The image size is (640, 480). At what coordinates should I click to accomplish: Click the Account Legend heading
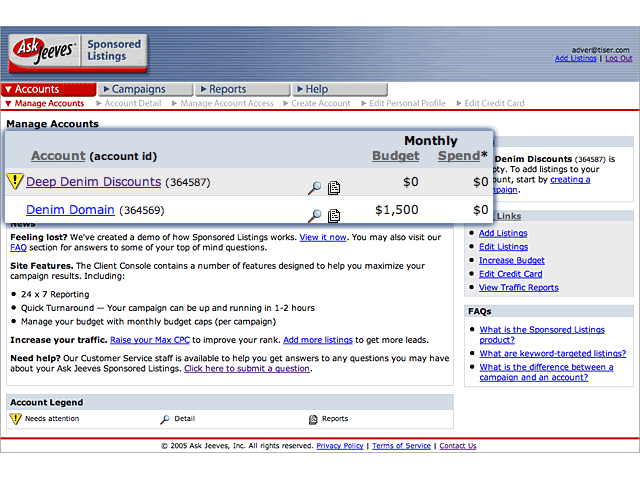[x=47, y=402]
